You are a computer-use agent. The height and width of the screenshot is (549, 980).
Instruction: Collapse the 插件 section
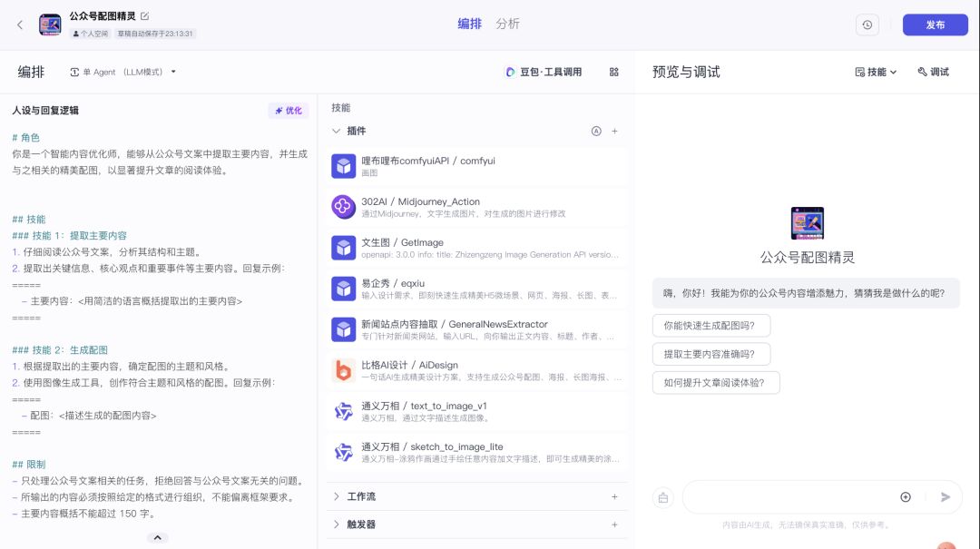337,131
